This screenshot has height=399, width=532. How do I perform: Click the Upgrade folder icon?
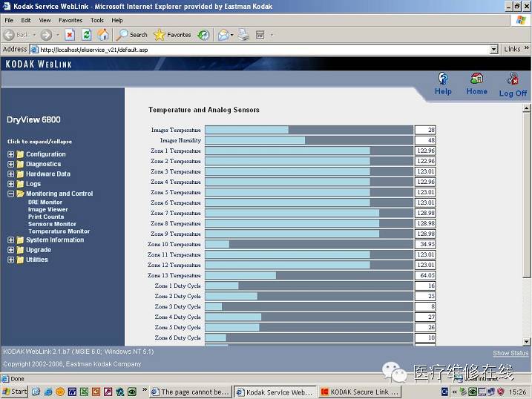click(x=20, y=250)
